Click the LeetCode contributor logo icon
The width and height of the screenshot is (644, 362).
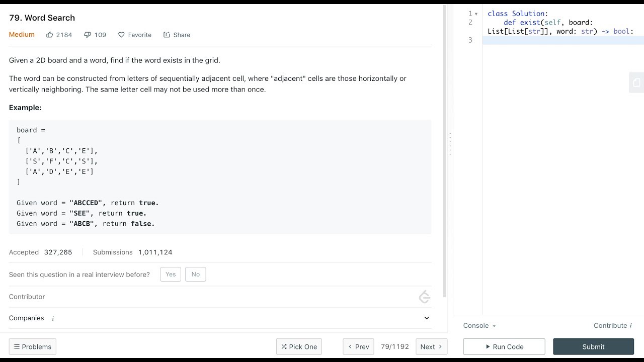coord(424,297)
